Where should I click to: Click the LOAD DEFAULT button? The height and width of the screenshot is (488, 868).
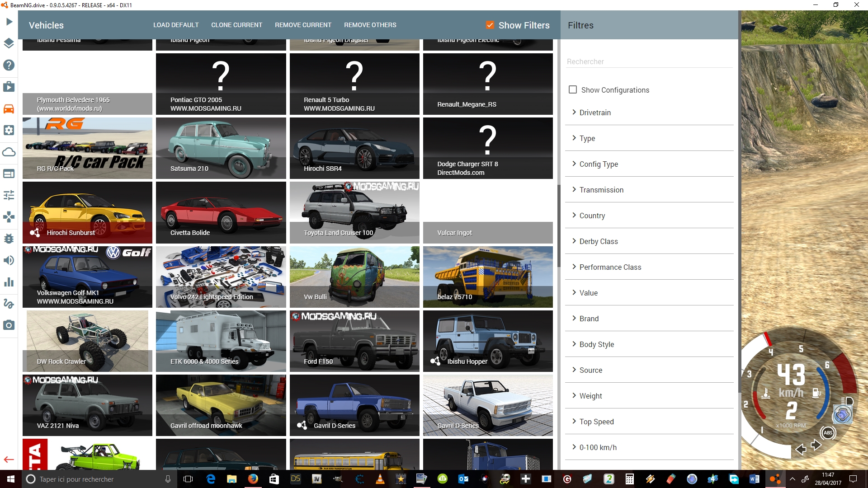[x=176, y=25]
